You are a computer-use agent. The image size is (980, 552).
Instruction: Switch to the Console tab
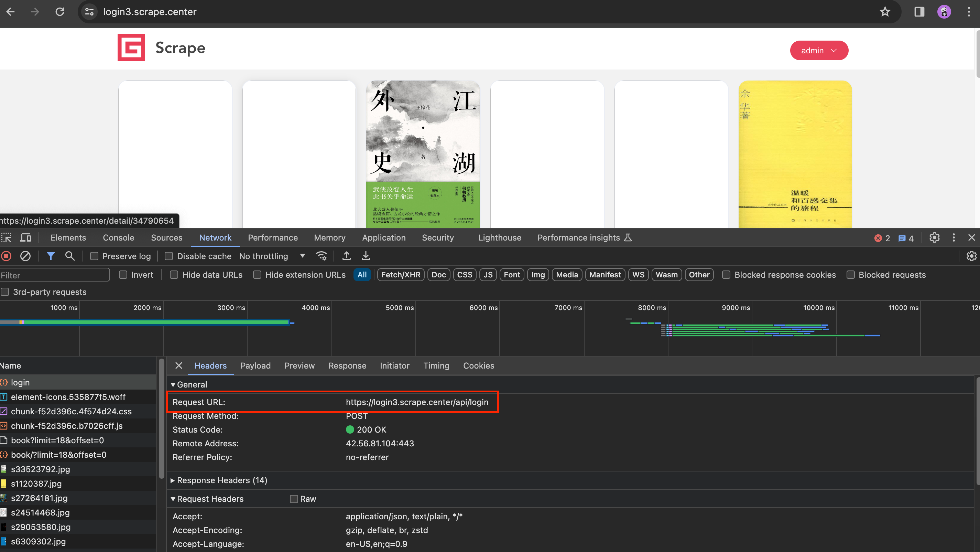[x=118, y=237]
